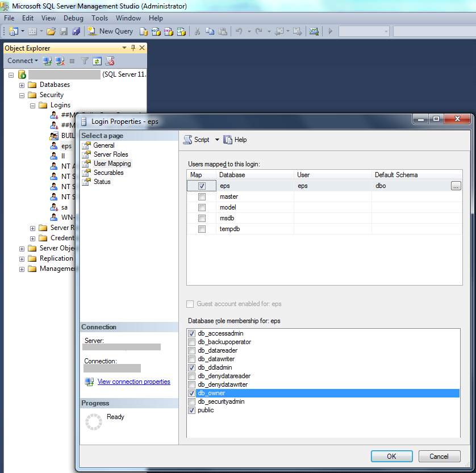Click the Undo arrow icon
The image size is (476, 473).
click(239, 31)
